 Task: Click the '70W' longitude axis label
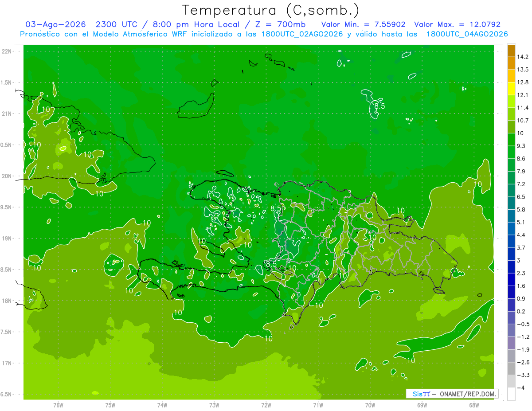click(x=370, y=405)
